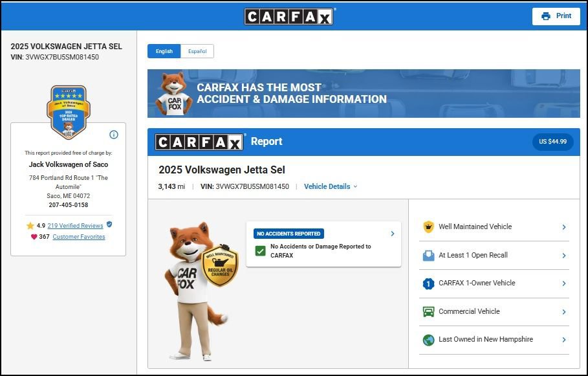Click the globe icon for last owned
588x376 pixels.
(428, 340)
